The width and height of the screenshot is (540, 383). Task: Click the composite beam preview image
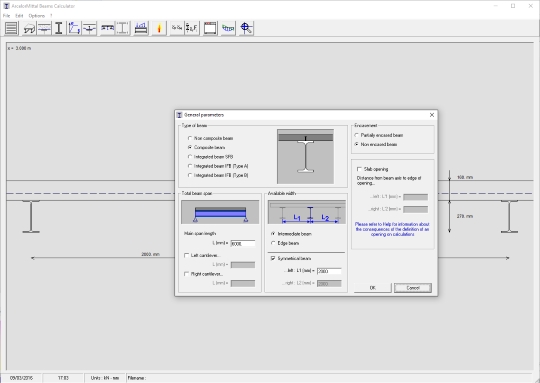tap(305, 156)
